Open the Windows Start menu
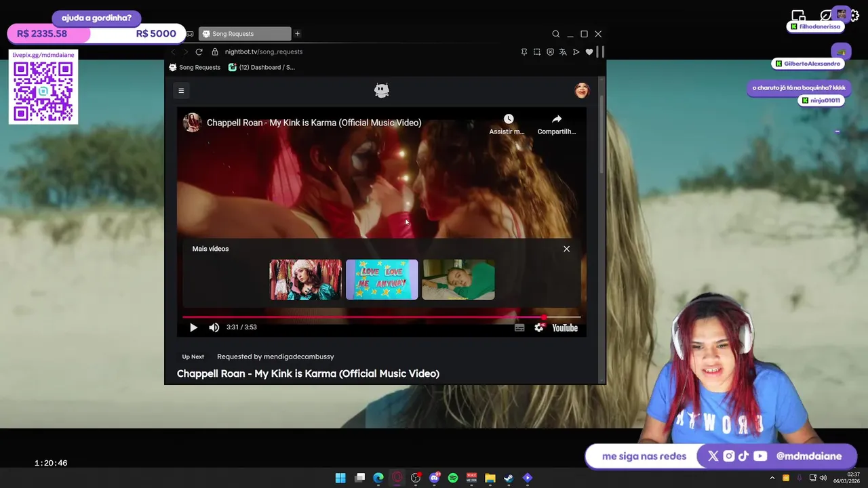The height and width of the screenshot is (488, 868). (x=340, y=478)
